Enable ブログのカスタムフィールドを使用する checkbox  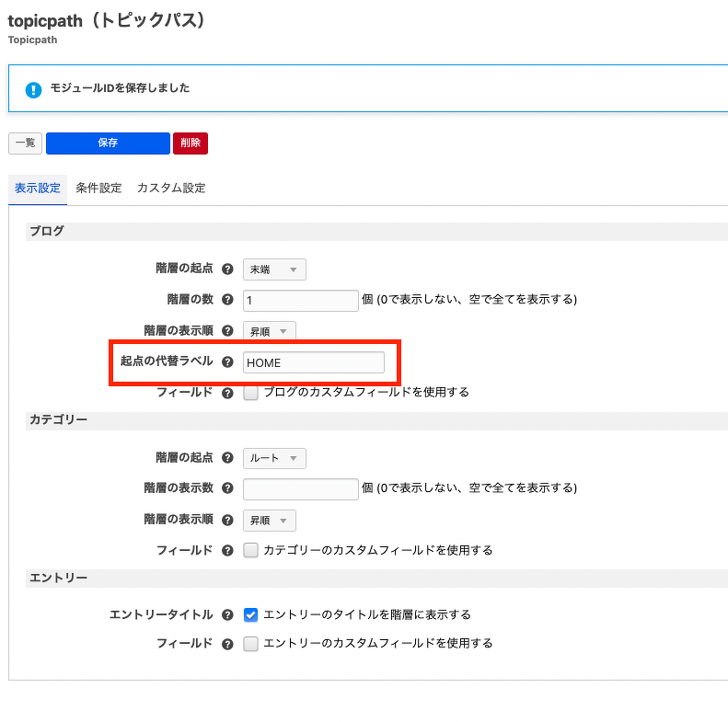pos(250,393)
